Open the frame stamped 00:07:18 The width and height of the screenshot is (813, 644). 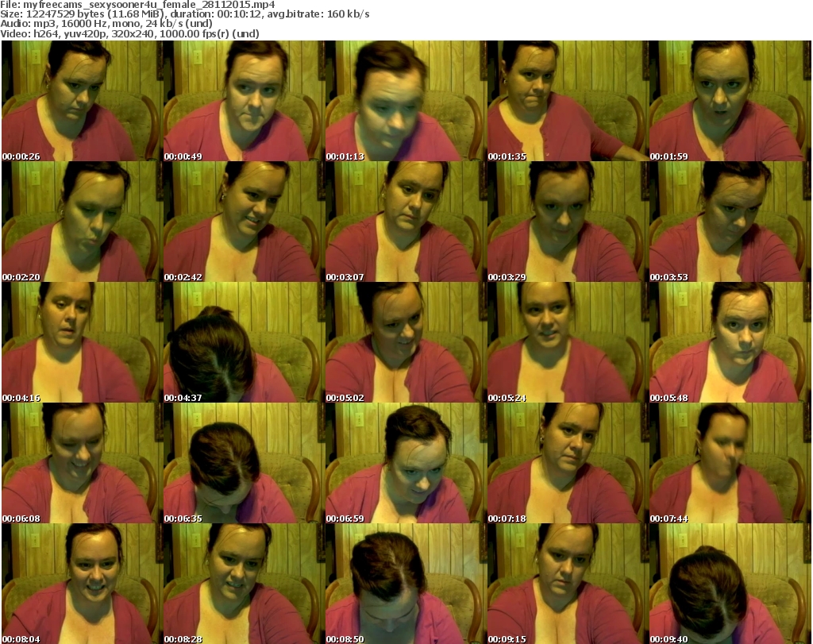568,464
